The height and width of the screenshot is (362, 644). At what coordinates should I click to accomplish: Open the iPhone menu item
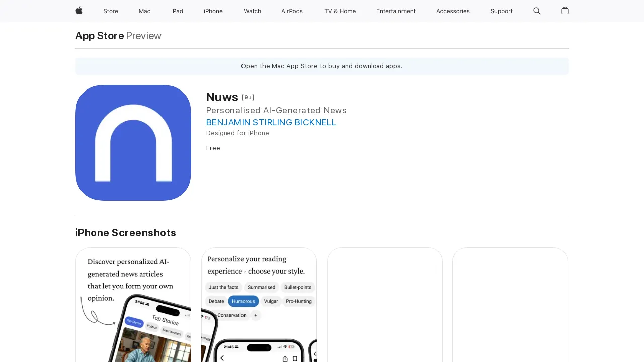pyautogui.click(x=213, y=11)
